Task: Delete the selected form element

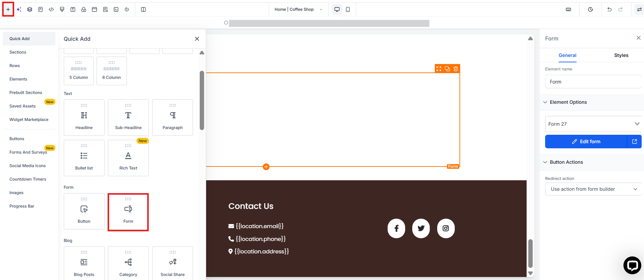Action: click(x=456, y=69)
